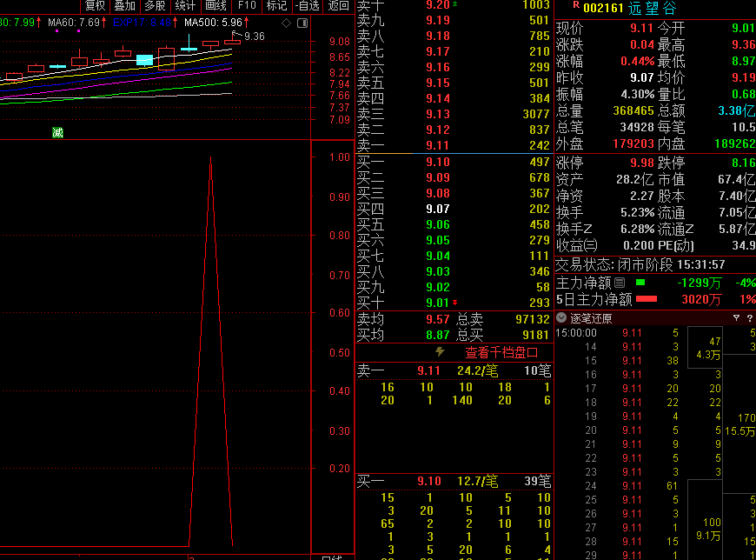Click the 9.36 high price flag marker
The height and width of the screenshot is (560, 756).
(x=252, y=36)
